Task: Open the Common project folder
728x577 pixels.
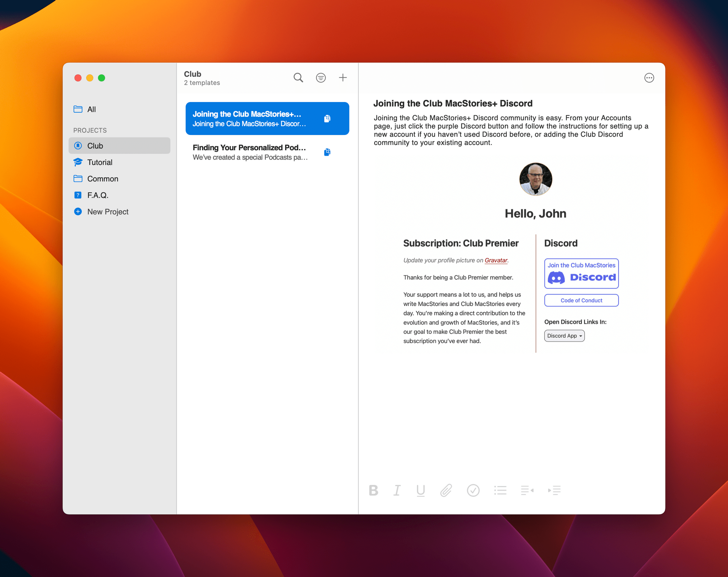Action: (x=119, y=179)
